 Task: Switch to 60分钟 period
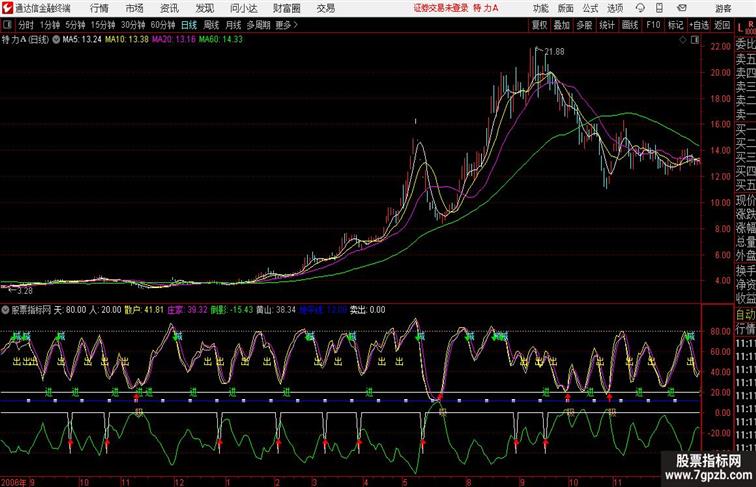coord(162,25)
